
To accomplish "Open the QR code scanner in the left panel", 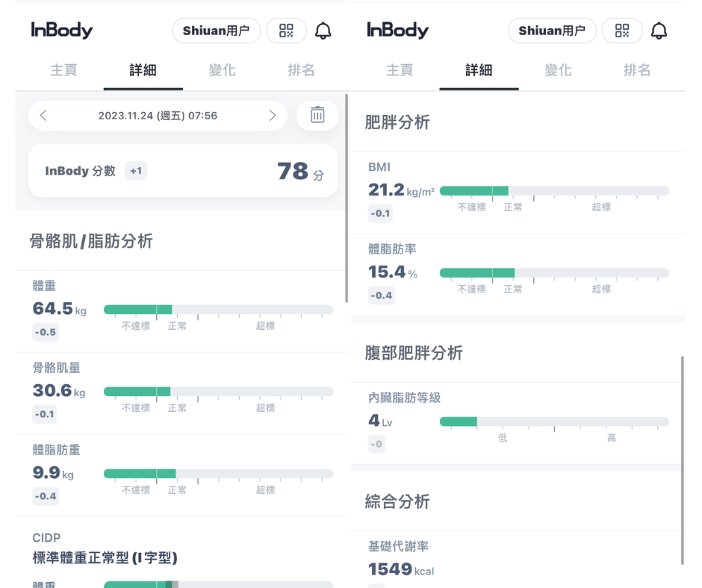I will [x=286, y=31].
